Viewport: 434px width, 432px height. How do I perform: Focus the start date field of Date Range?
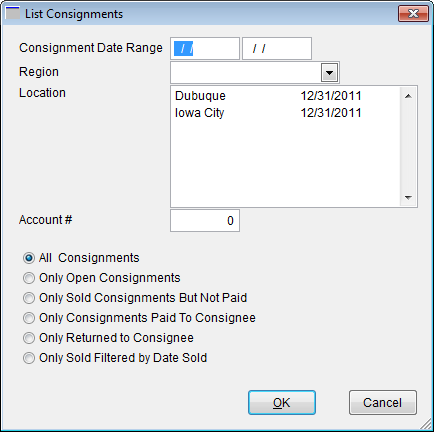click(205, 49)
